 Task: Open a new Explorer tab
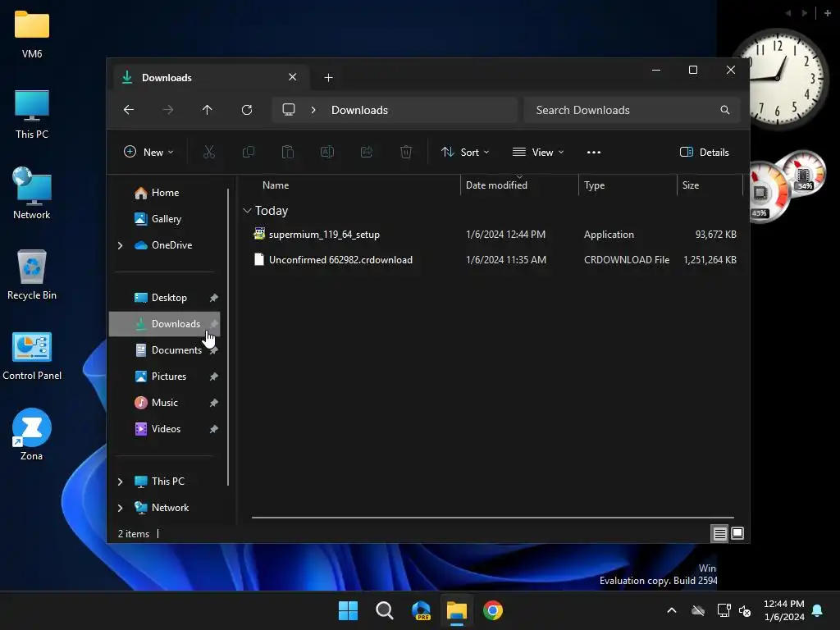[328, 78]
